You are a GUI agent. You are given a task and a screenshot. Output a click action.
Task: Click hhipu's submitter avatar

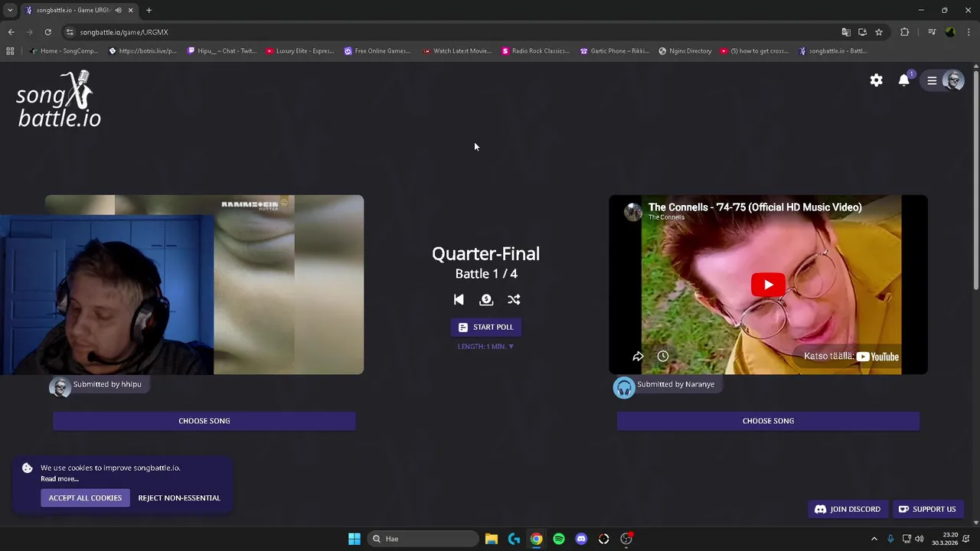pyautogui.click(x=60, y=387)
